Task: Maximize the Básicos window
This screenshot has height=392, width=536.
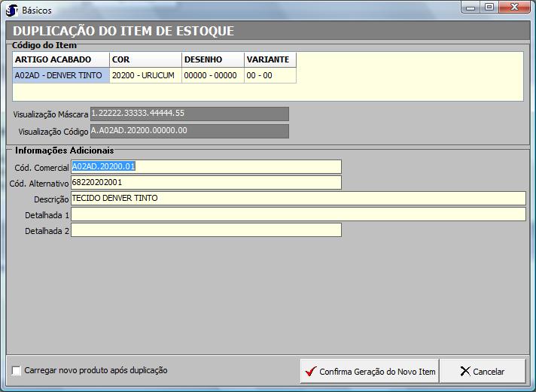Action: [x=489, y=8]
